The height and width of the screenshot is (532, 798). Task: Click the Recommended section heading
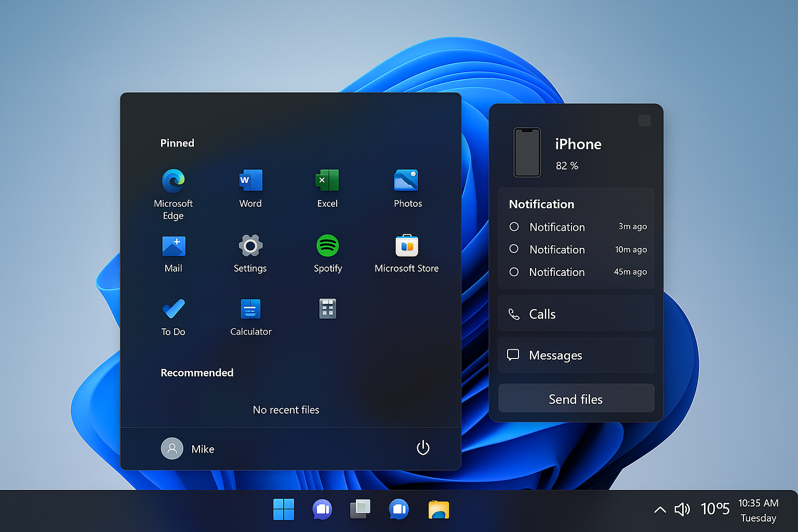click(197, 373)
